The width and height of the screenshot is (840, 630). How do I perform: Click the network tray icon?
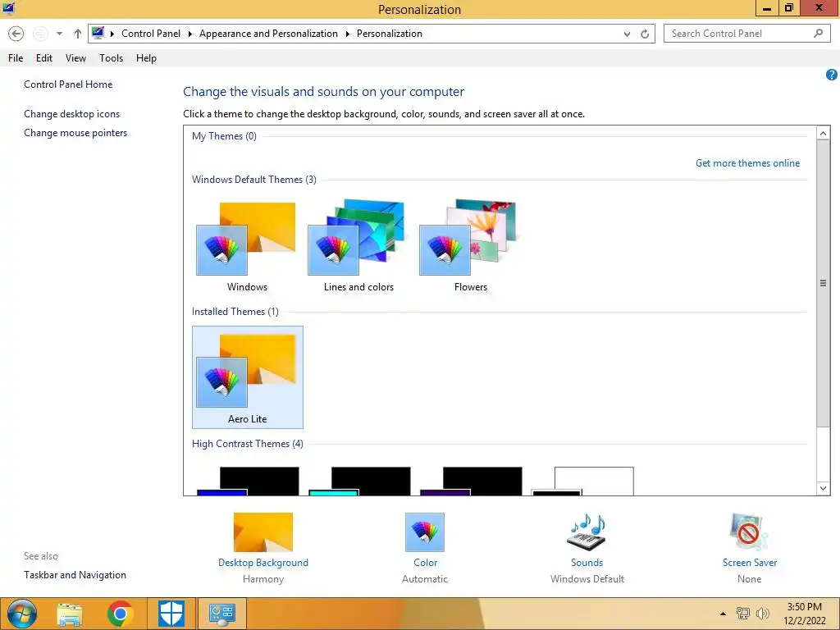742,614
